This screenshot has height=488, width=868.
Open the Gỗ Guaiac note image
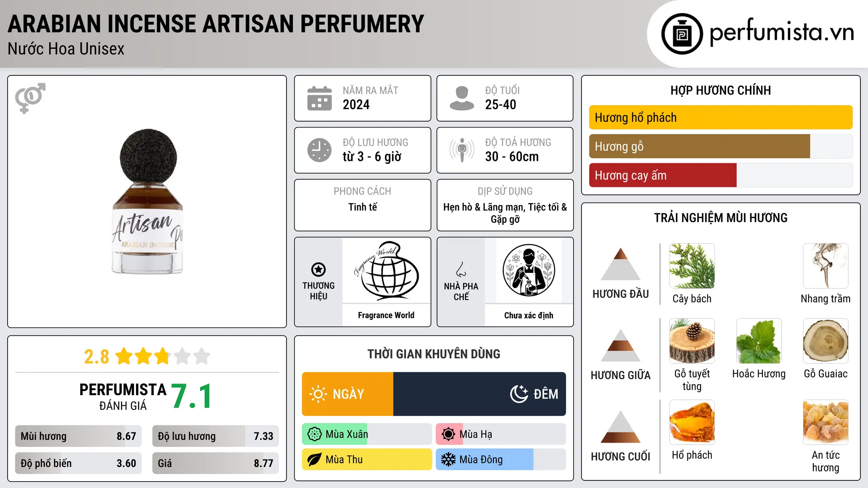pyautogui.click(x=826, y=341)
